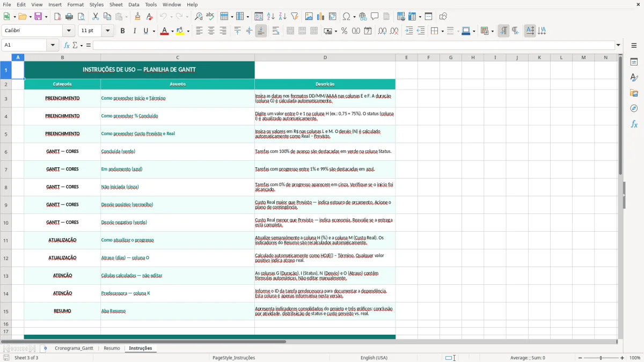Sort ascending A to Z
This screenshot has width=644, height=362.
(271, 17)
